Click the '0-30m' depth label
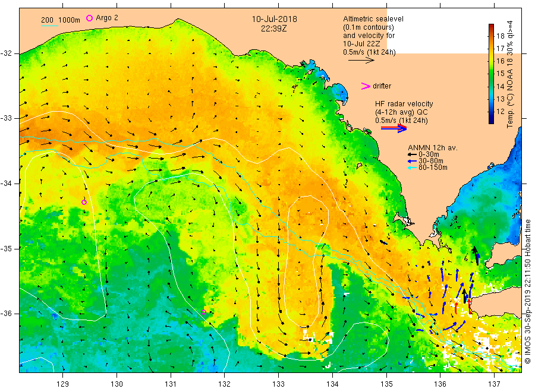 pos(429,154)
